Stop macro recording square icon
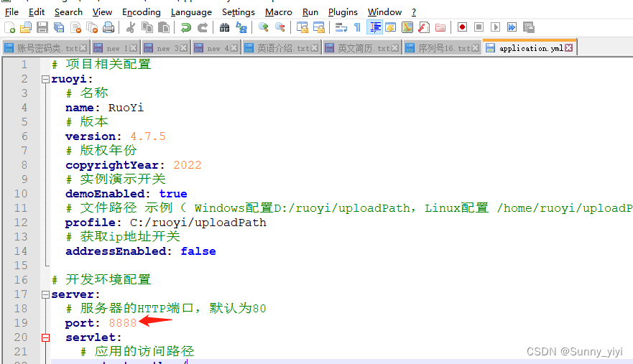The image size is (633, 364). (x=479, y=27)
